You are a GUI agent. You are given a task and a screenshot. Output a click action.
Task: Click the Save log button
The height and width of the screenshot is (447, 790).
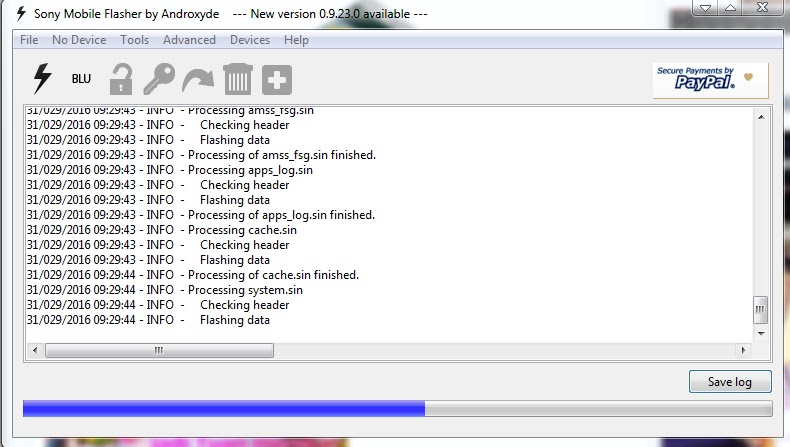coord(730,381)
